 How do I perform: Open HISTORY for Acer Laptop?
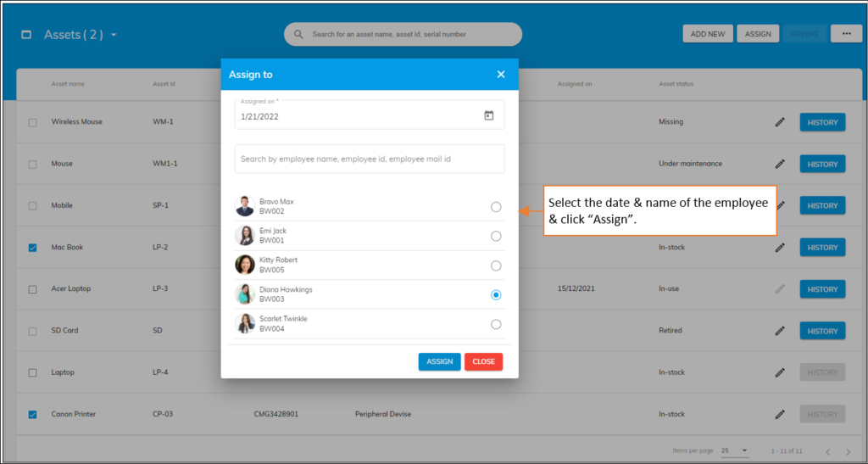coord(822,289)
